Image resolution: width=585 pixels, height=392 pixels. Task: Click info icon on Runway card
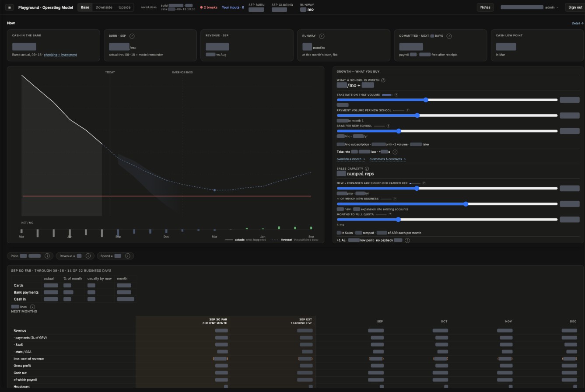point(322,36)
